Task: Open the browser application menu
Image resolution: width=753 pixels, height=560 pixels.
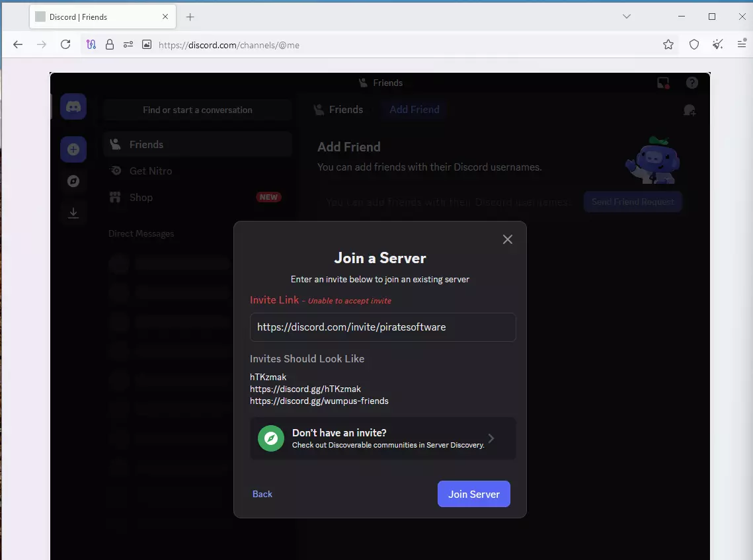Action: pos(742,44)
